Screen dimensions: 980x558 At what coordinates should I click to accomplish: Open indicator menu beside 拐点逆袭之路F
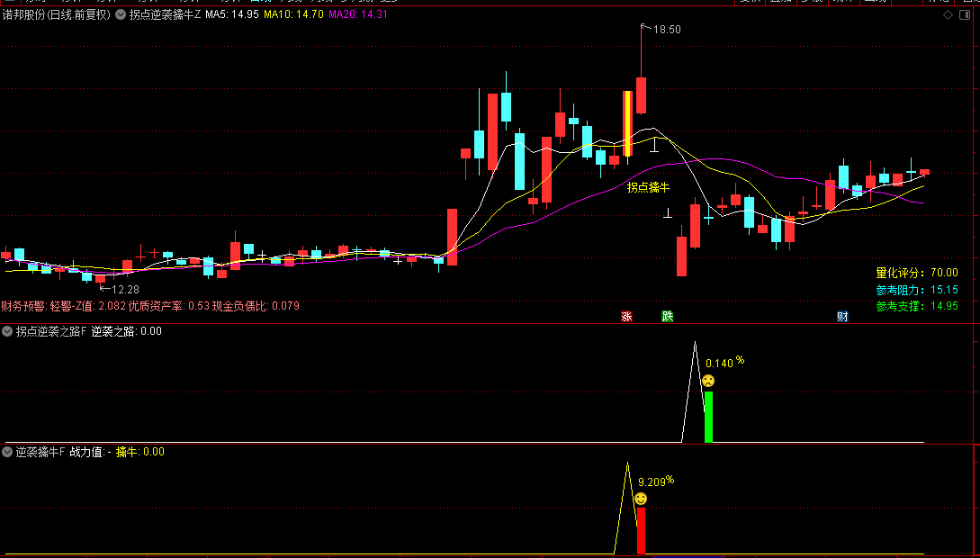[x=8, y=331]
